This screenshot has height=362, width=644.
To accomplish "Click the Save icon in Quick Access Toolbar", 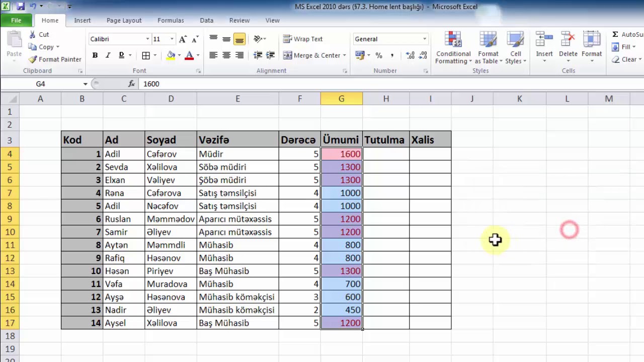I will [21, 7].
